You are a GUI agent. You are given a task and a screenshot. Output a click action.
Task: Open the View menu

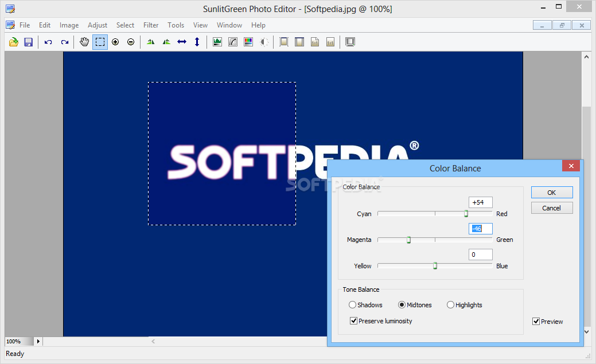(200, 25)
